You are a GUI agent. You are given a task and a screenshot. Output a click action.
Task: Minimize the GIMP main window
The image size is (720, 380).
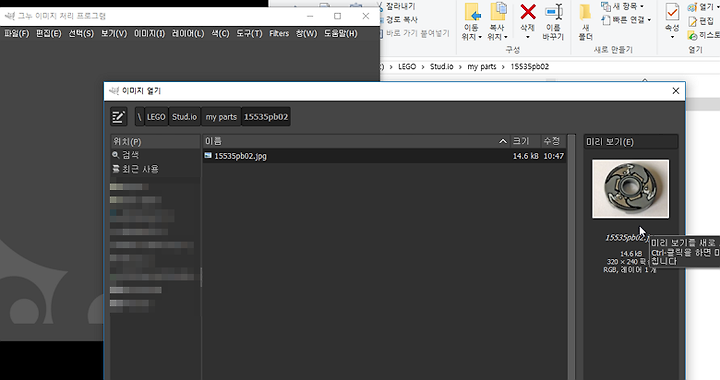pyautogui.click(x=310, y=16)
